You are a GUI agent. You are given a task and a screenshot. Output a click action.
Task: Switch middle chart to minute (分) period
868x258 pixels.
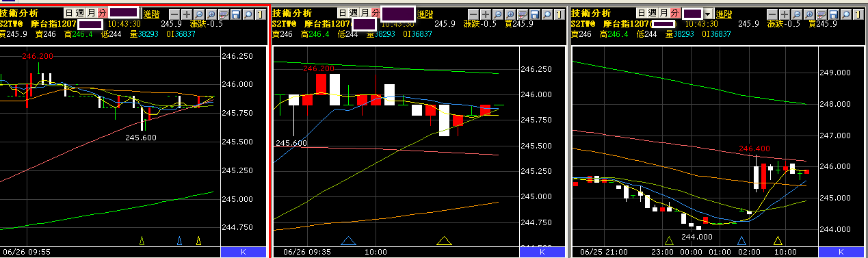click(x=376, y=13)
